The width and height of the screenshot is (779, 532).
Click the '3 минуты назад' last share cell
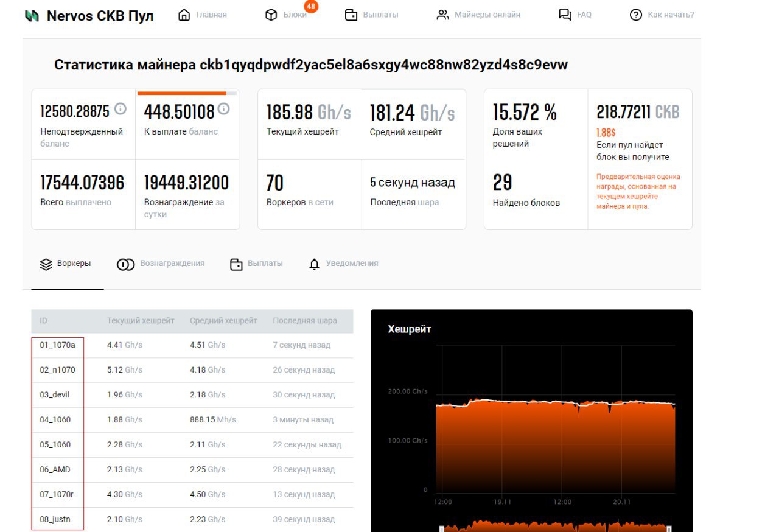(x=303, y=420)
